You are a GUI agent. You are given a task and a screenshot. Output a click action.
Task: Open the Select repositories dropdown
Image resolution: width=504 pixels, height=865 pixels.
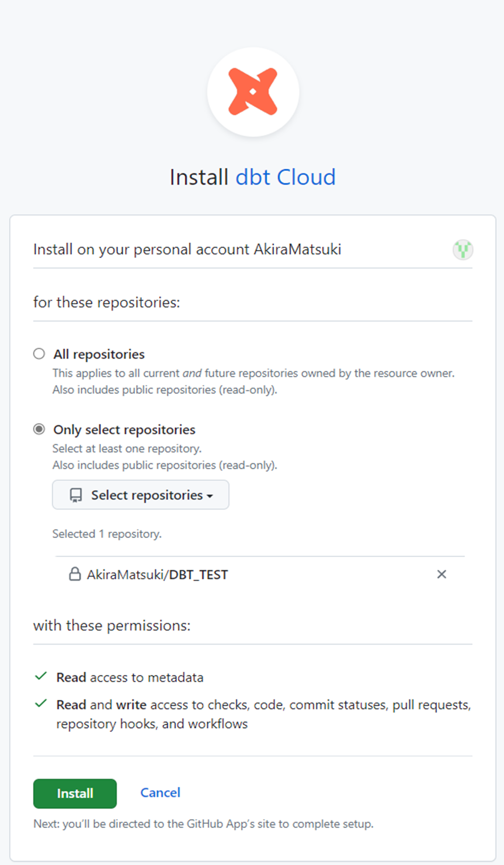[x=140, y=495]
